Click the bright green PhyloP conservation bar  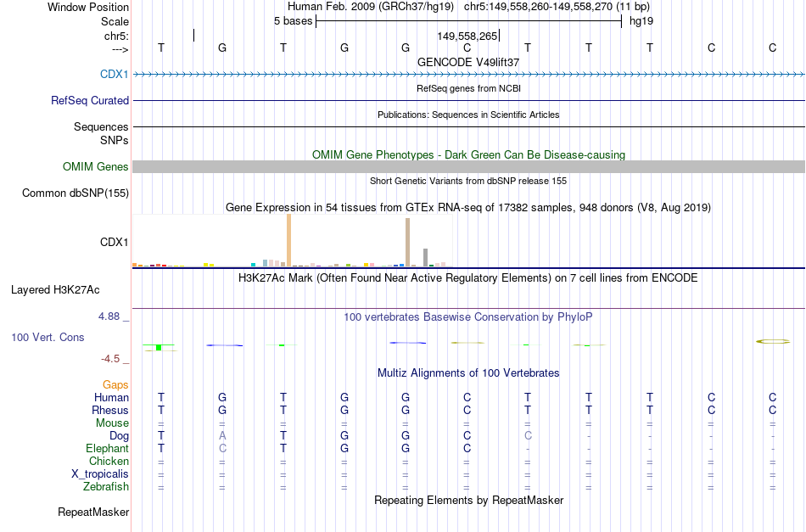click(x=159, y=348)
